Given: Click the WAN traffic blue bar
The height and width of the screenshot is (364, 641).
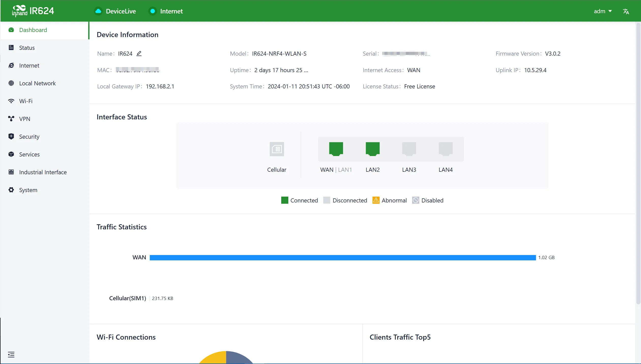Looking at the screenshot, I should 343,258.
